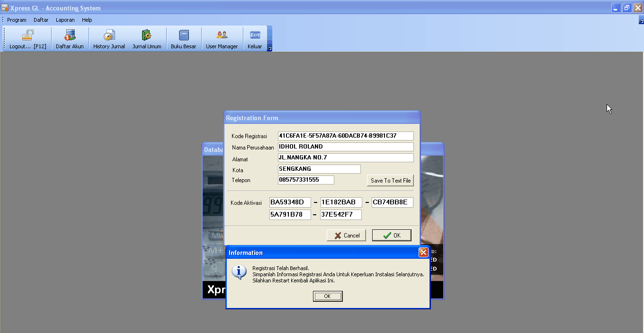Open the toolbar overflow options arrow
This screenshot has height=333, width=644.
(x=270, y=48)
